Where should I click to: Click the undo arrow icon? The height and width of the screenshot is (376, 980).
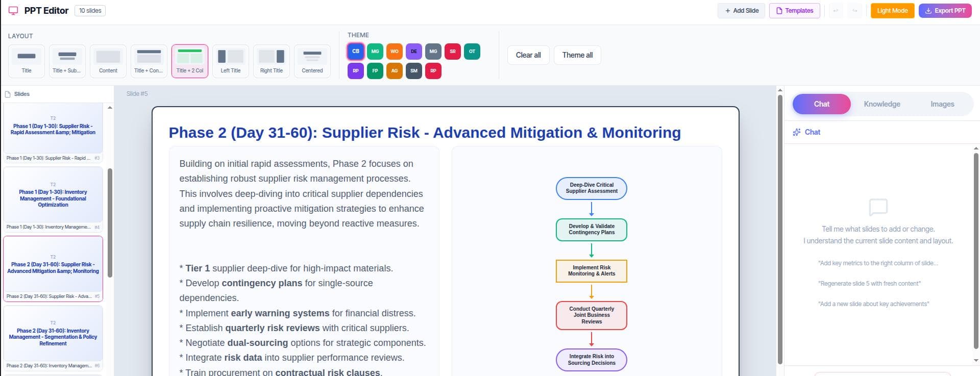pos(836,11)
